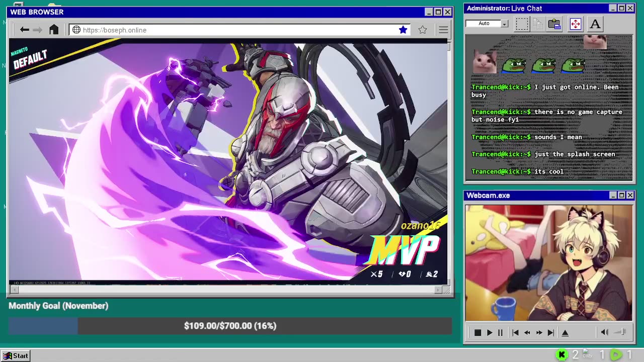Click 'I just got online' chat message
The image size is (644, 362).
point(545,91)
